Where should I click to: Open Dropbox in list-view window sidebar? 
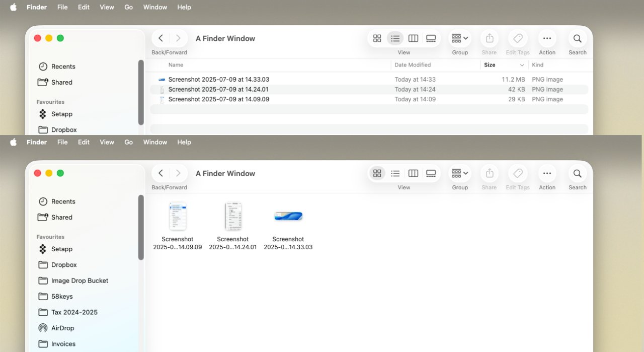[58, 129]
